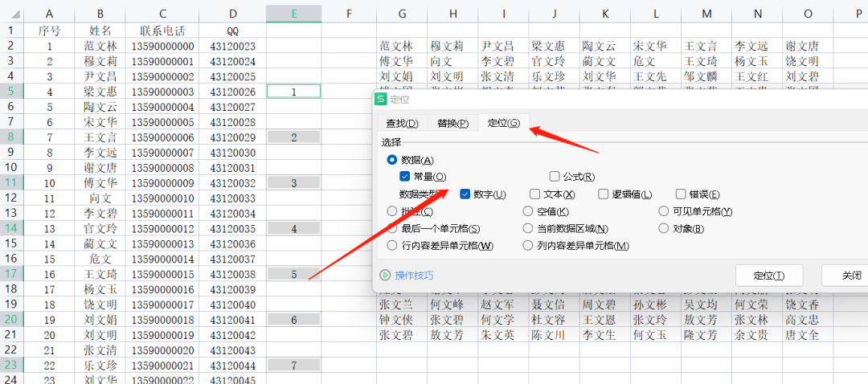This screenshot has height=384, width=868.
Task: Check the 文本(X) checkbox
Action: click(x=534, y=194)
